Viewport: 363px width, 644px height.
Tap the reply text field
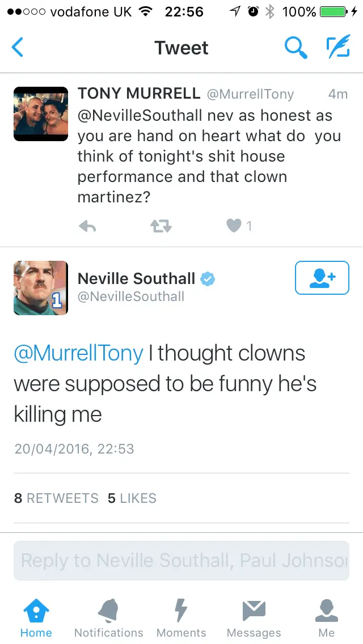point(181,561)
